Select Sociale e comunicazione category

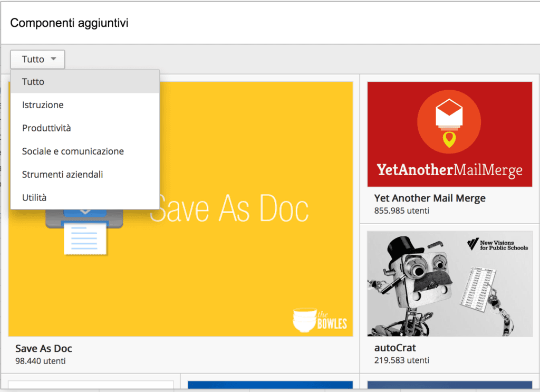85,151
